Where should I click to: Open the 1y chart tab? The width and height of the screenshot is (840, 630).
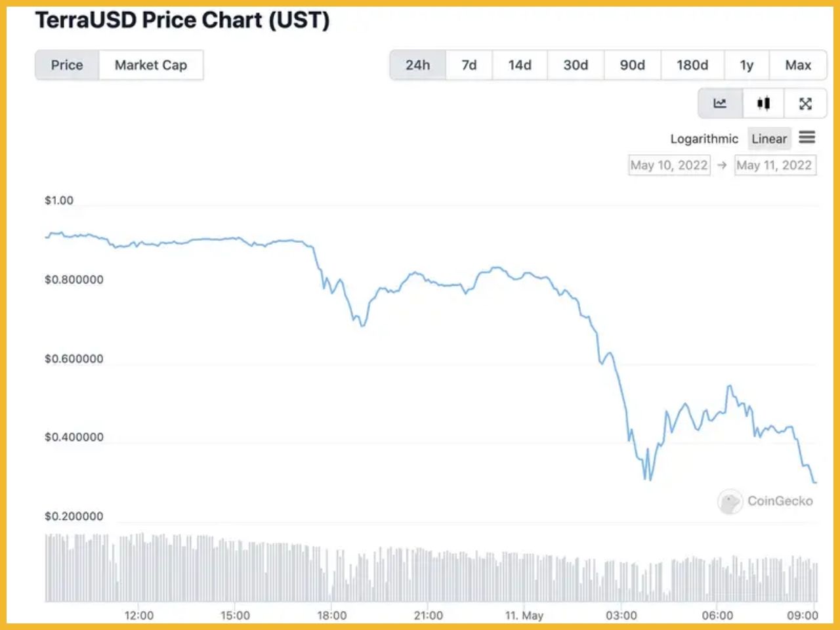(x=746, y=65)
